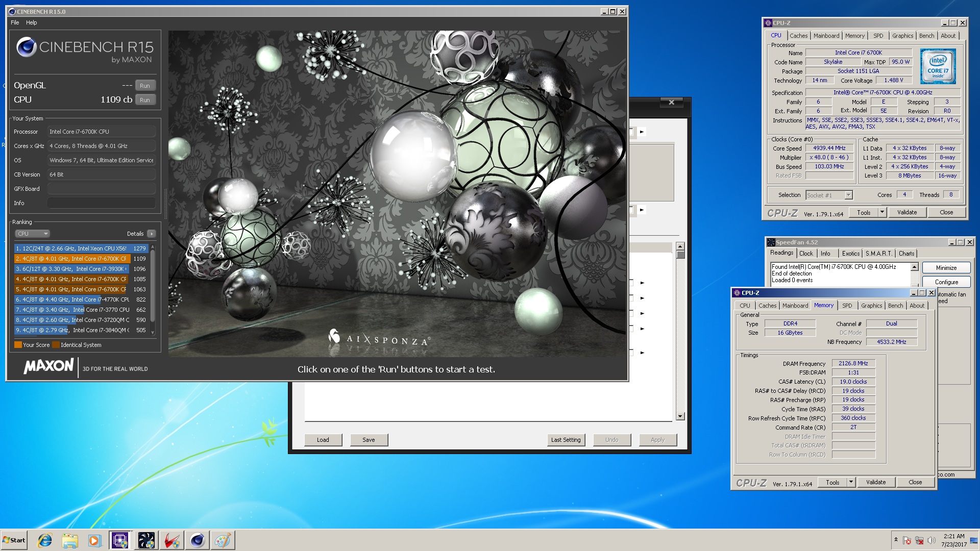
Task: Select ranking row i7-4770K score 822
Action: (x=82, y=299)
